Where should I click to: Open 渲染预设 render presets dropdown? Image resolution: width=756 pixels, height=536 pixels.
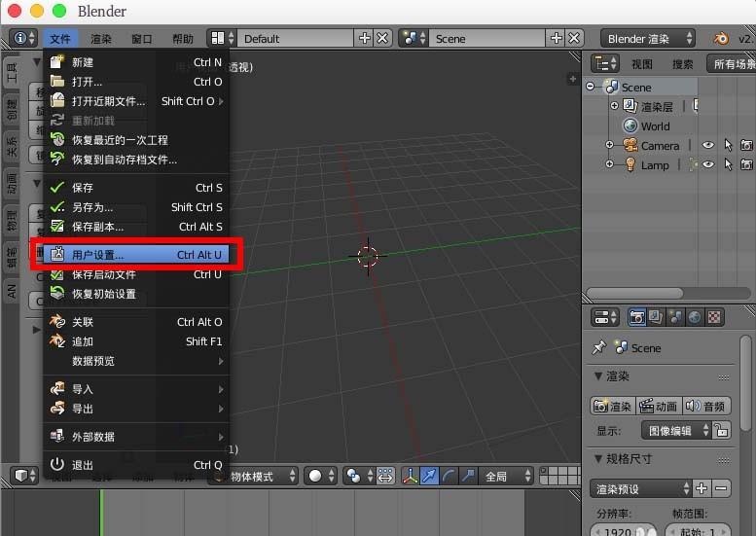pyautogui.click(x=641, y=488)
